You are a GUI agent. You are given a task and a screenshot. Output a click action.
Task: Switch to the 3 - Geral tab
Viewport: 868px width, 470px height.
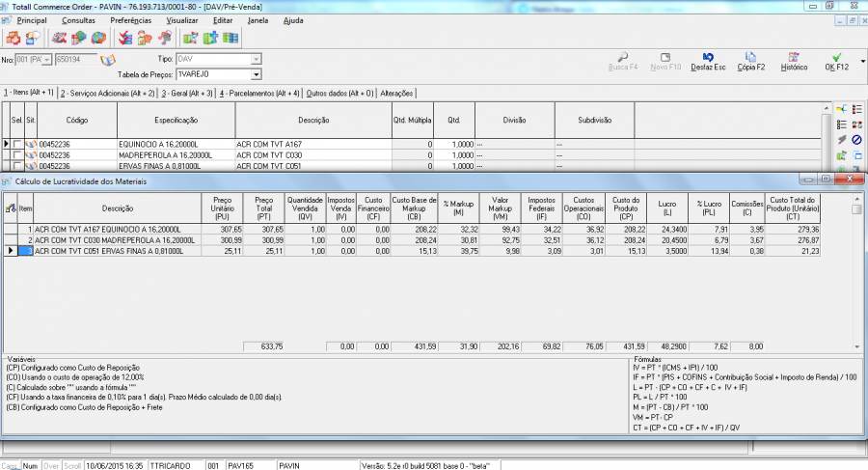click(x=187, y=94)
